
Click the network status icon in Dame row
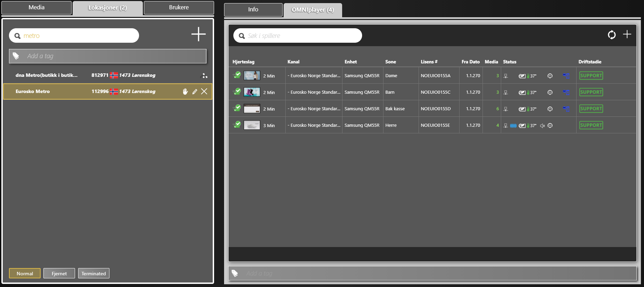pos(506,76)
